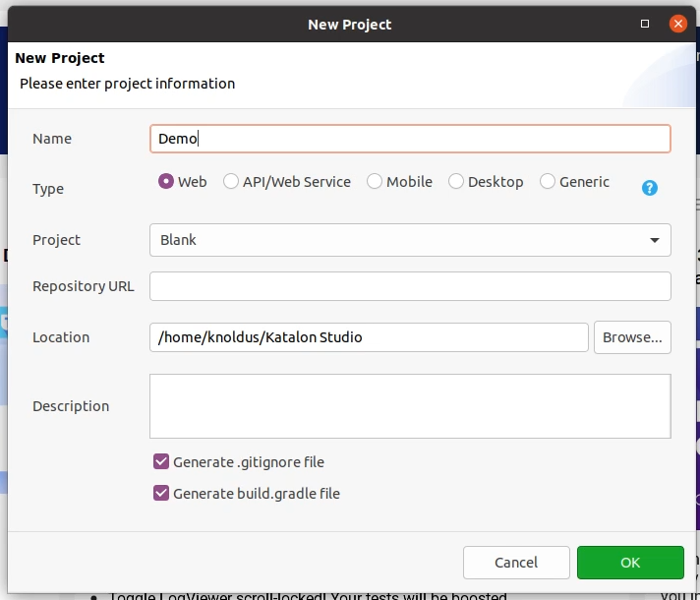Select the Mobile radio option
This screenshot has height=600, width=700.
(375, 182)
